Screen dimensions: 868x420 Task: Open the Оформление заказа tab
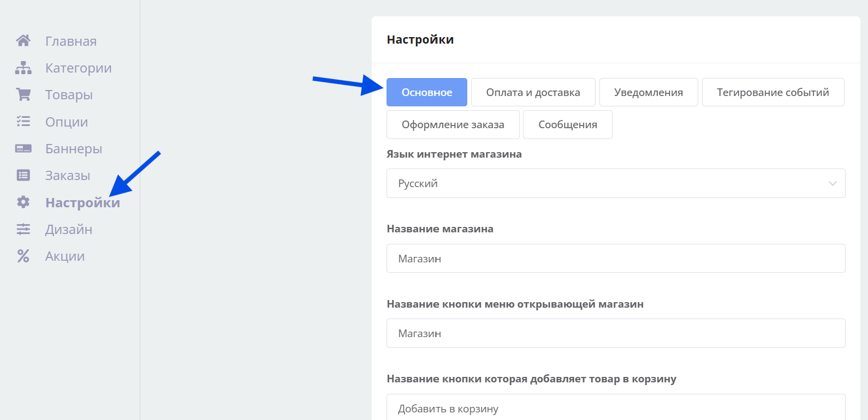point(453,124)
